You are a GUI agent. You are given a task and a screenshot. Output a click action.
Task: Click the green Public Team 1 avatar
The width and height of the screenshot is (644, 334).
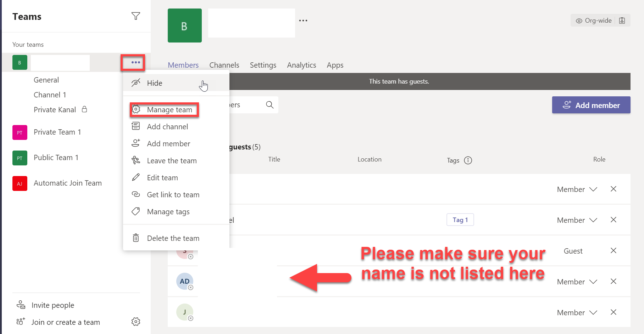[20, 158]
